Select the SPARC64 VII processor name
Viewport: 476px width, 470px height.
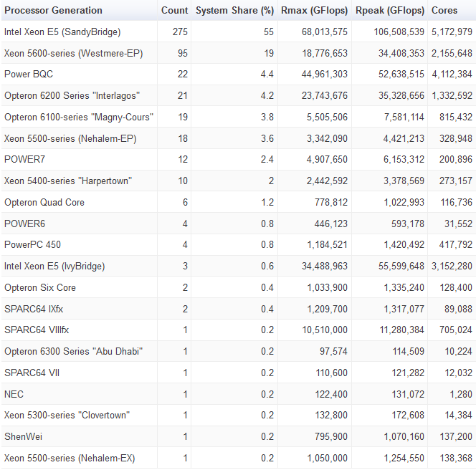[x=32, y=373]
